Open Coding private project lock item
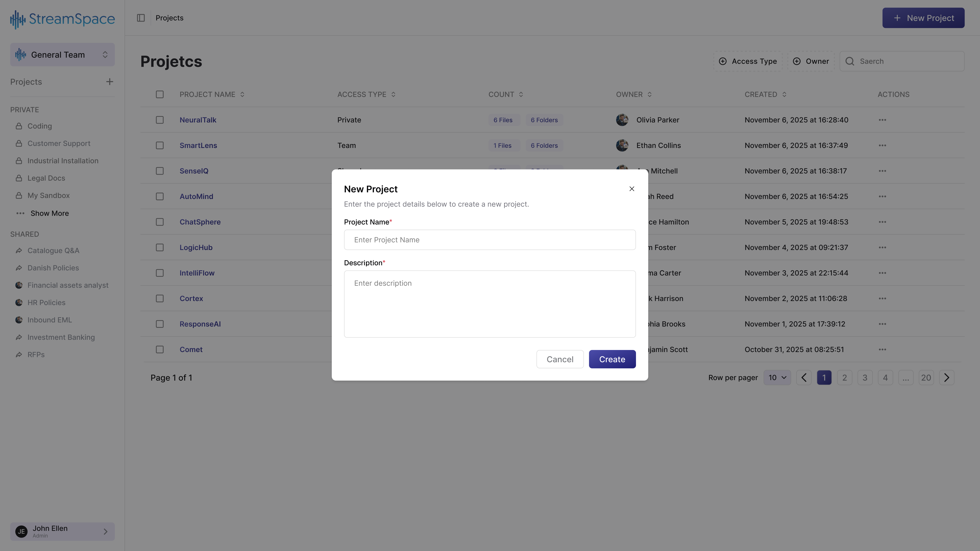 40,126
